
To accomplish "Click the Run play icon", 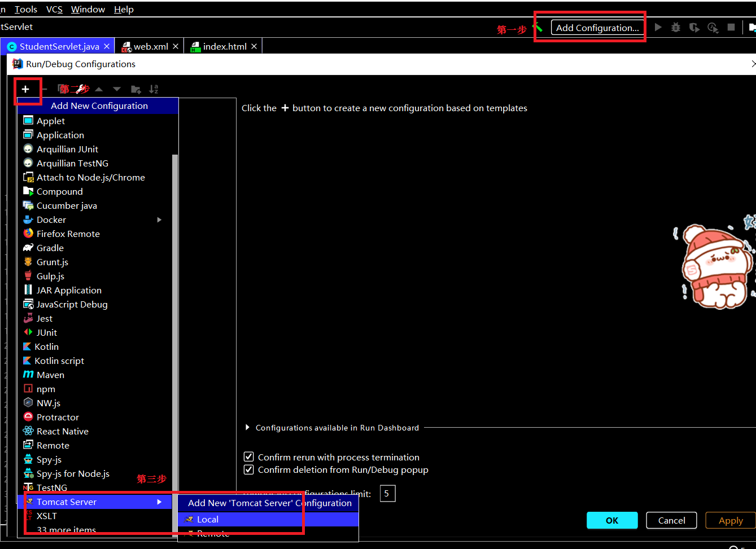I will (658, 27).
